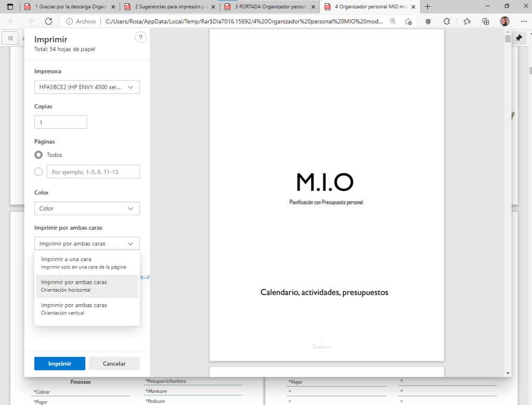Choose Imprimir a una cara option
The image size is (532, 405).
point(87,263)
